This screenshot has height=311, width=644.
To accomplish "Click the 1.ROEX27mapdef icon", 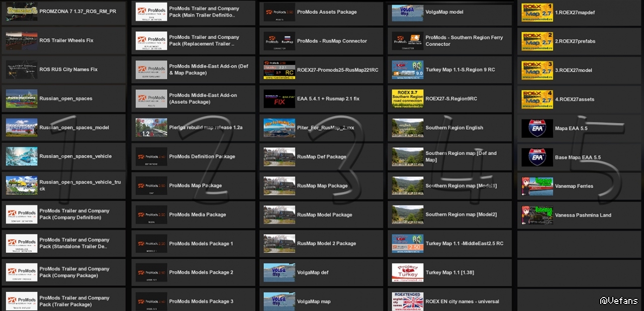I will click(537, 13).
